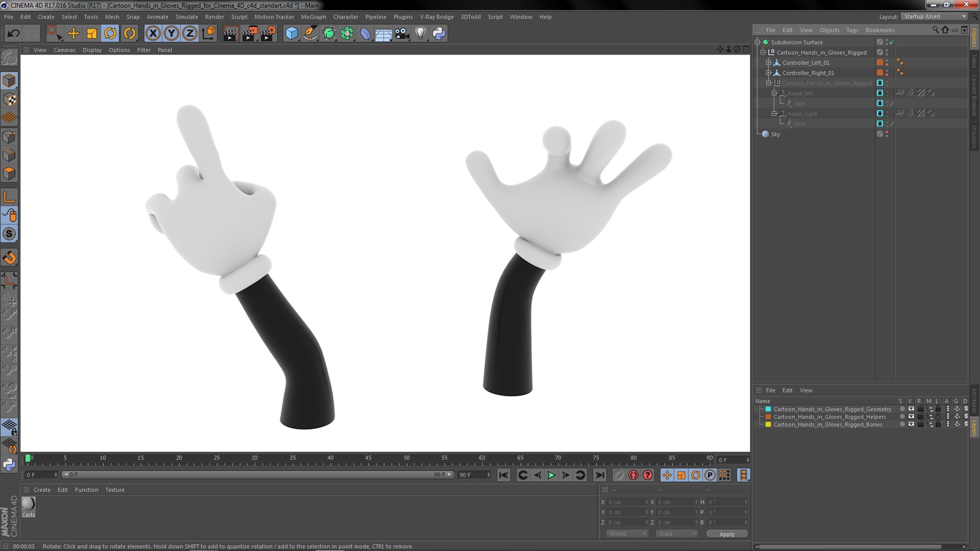Toggle Subdivision Surface enable checkmark
This screenshot has height=551, width=980.
[892, 42]
